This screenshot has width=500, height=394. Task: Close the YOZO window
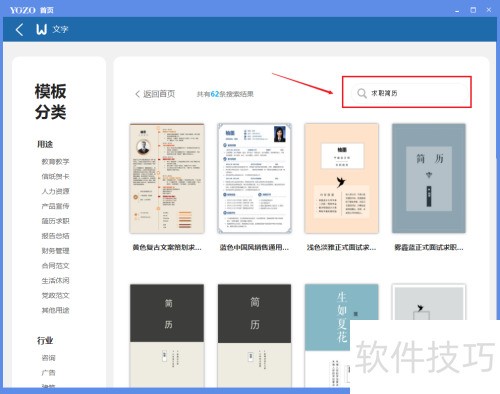489,10
